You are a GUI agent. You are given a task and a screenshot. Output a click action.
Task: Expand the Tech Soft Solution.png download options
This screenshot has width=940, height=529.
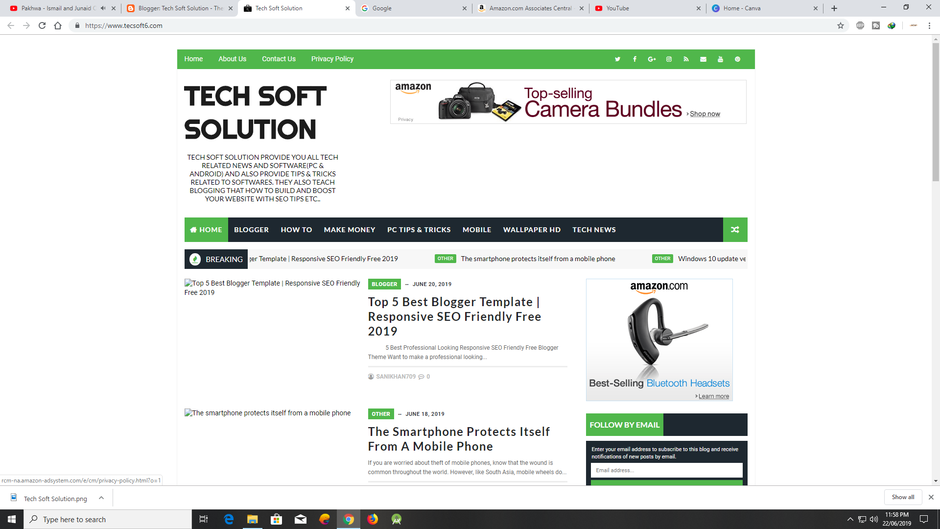click(101, 498)
